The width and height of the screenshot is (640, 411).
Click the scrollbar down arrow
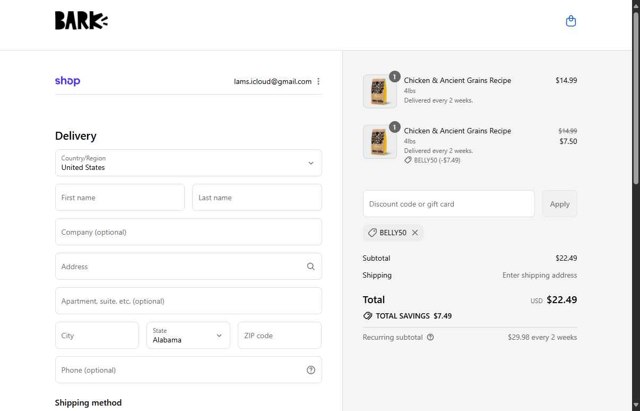click(x=636, y=407)
